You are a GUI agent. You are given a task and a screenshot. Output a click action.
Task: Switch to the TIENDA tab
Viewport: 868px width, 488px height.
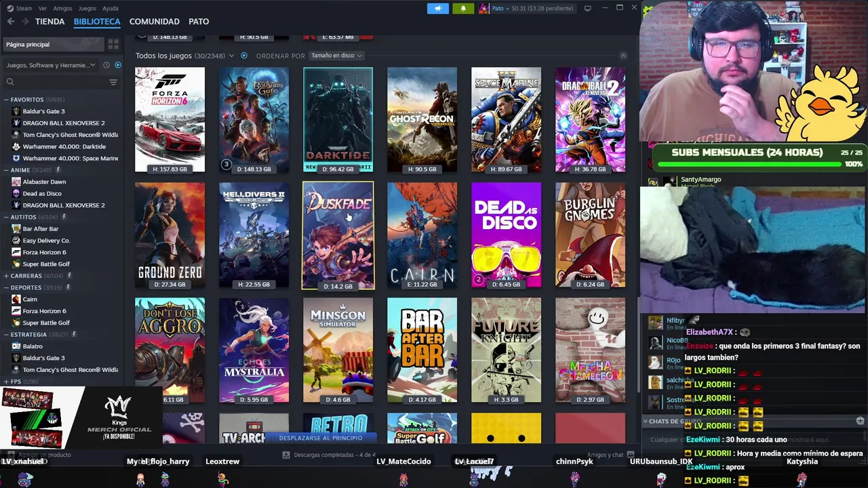50,22
